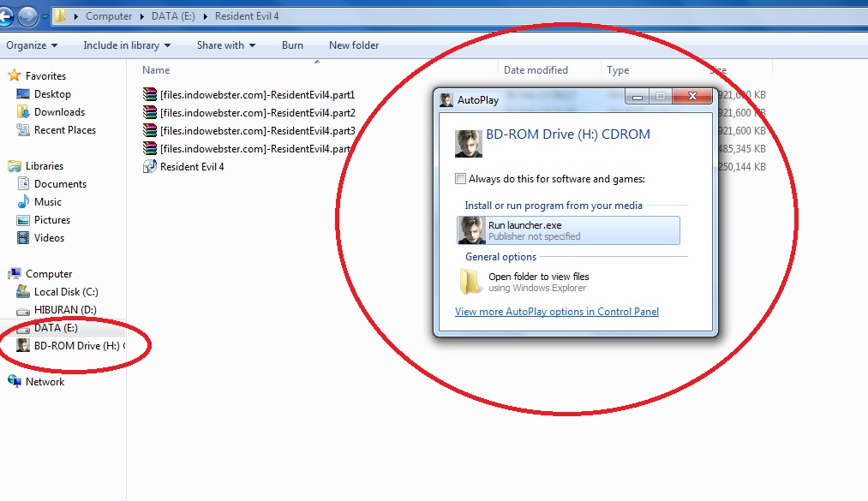The width and height of the screenshot is (868, 501).
Task: Select DATA (E:) in the address breadcrumb
Action: point(173,16)
